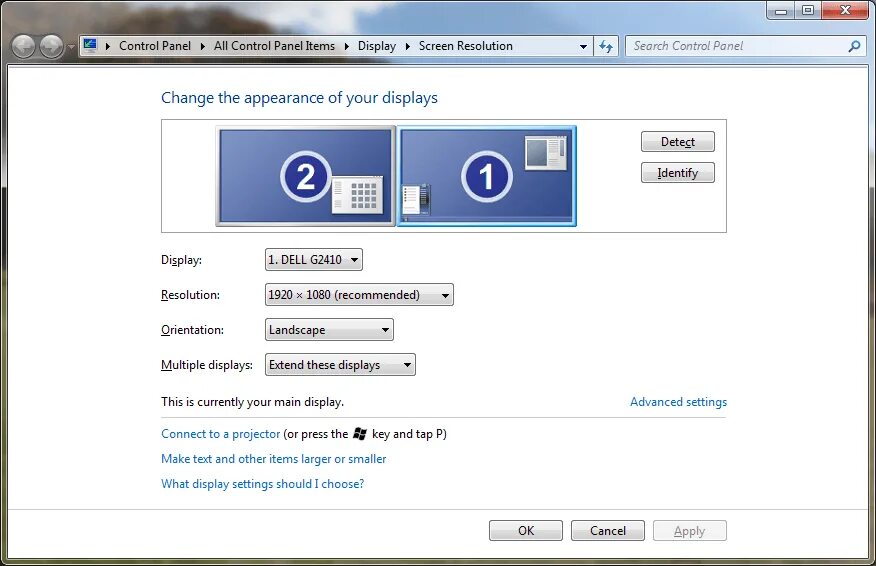Maximize the Screen Resolution window

coord(808,11)
